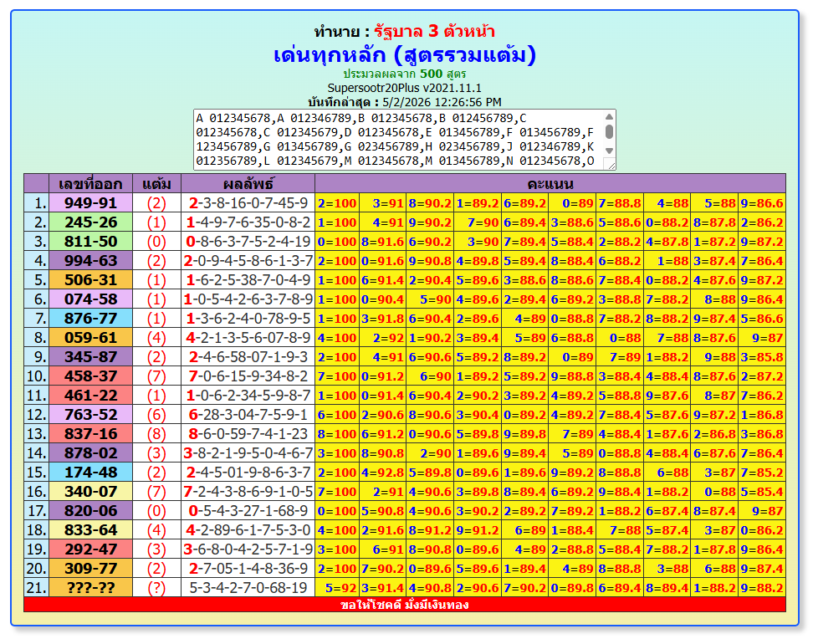Select the number 461-22 cell
The image size is (813, 644).
90,395
